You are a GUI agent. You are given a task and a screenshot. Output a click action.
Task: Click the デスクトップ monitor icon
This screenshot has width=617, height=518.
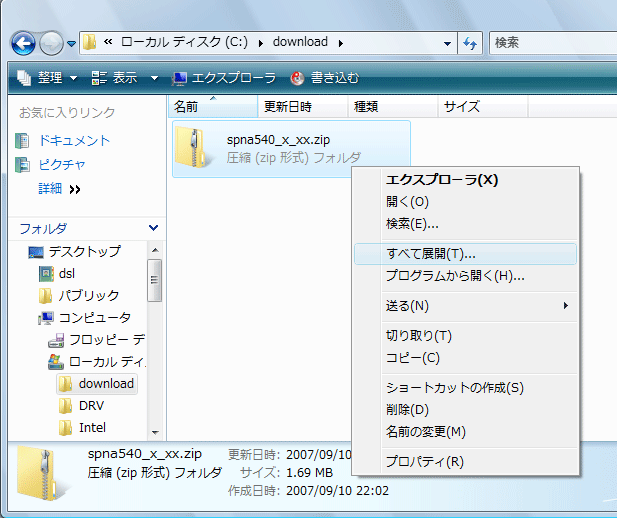point(36,252)
